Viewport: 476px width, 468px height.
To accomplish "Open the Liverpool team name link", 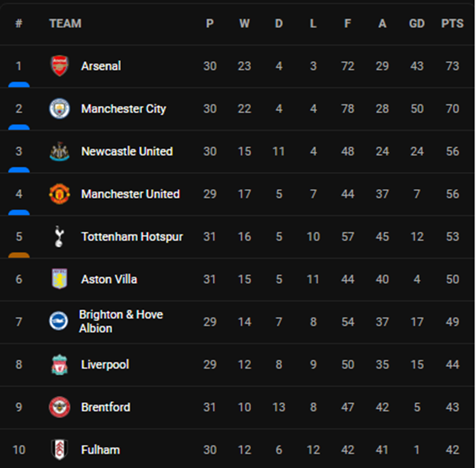I will 105,365.
